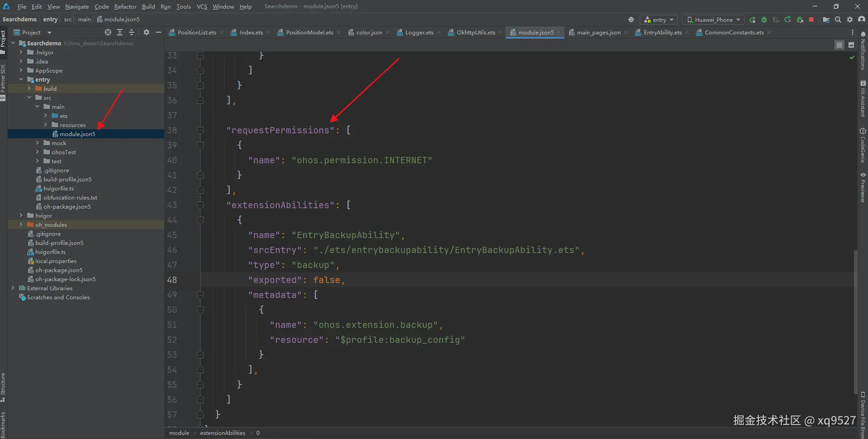The height and width of the screenshot is (439, 868).
Task: Switch to the EntryAbility.ets tab
Action: [x=662, y=32]
